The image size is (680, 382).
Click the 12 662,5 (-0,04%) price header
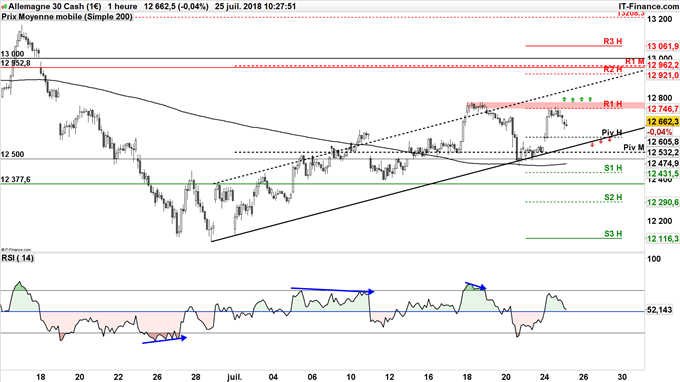[x=176, y=7]
